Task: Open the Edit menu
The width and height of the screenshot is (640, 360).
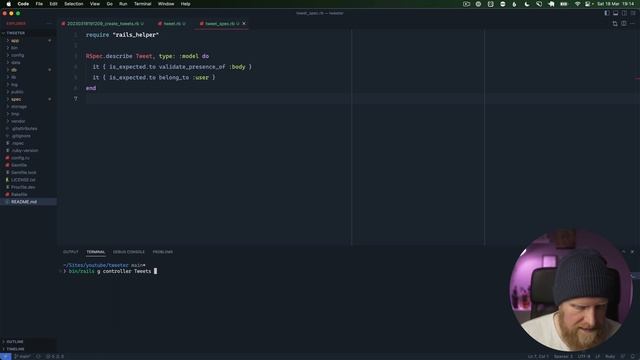Action: pyautogui.click(x=53, y=4)
